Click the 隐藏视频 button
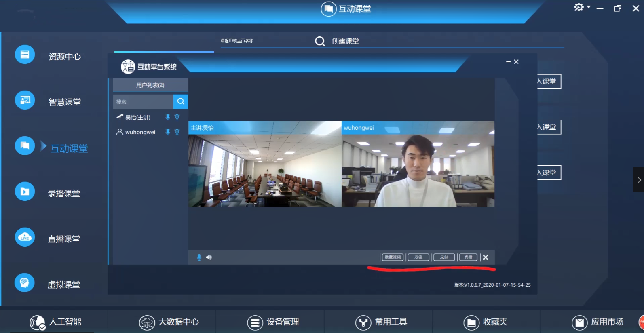This screenshot has height=333, width=644. click(393, 257)
